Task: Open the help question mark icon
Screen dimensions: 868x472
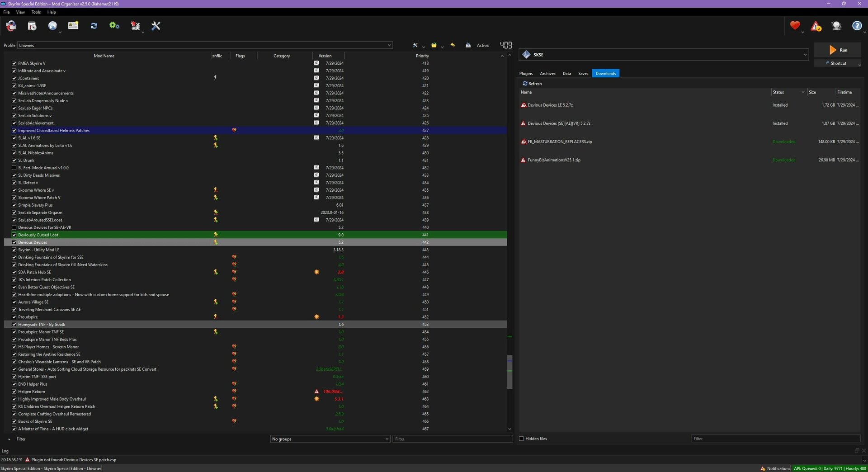Action: [857, 26]
